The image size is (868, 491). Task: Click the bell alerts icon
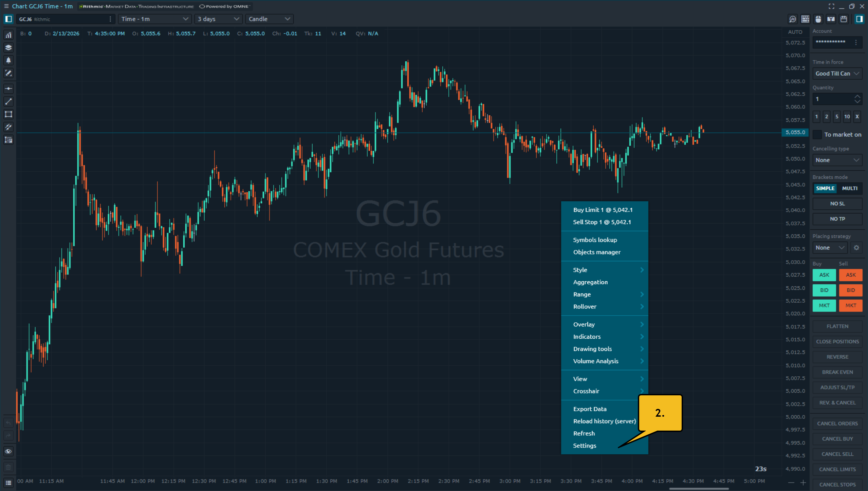8,60
